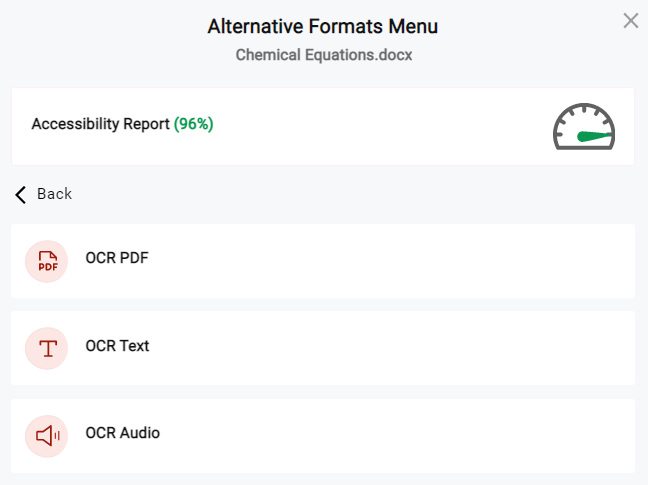This screenshot has width=648, height=485.
Task: Select the OCR Text label
Action: 117,346
